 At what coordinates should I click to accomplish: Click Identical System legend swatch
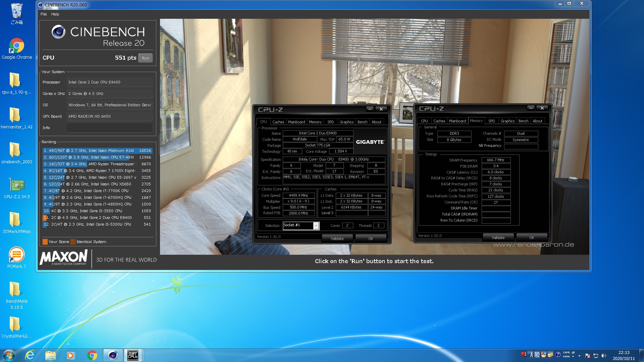tap(73, 242)
